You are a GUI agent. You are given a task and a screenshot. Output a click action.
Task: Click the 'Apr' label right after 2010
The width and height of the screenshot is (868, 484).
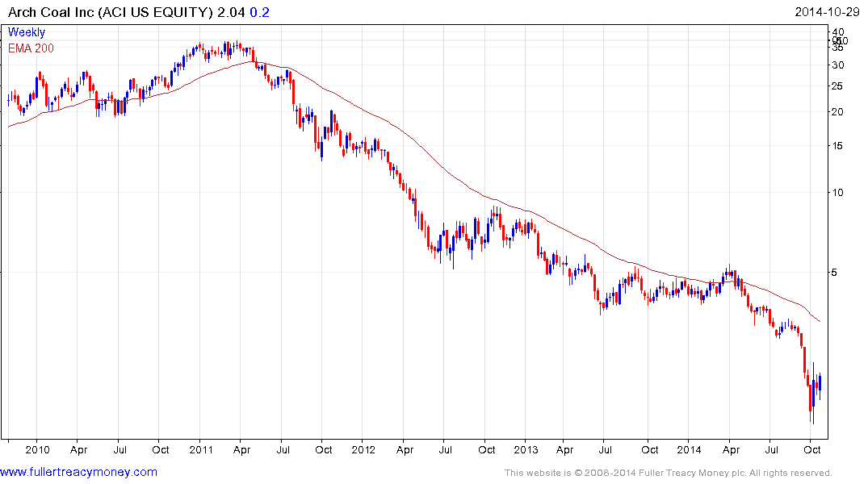[78, 451]
